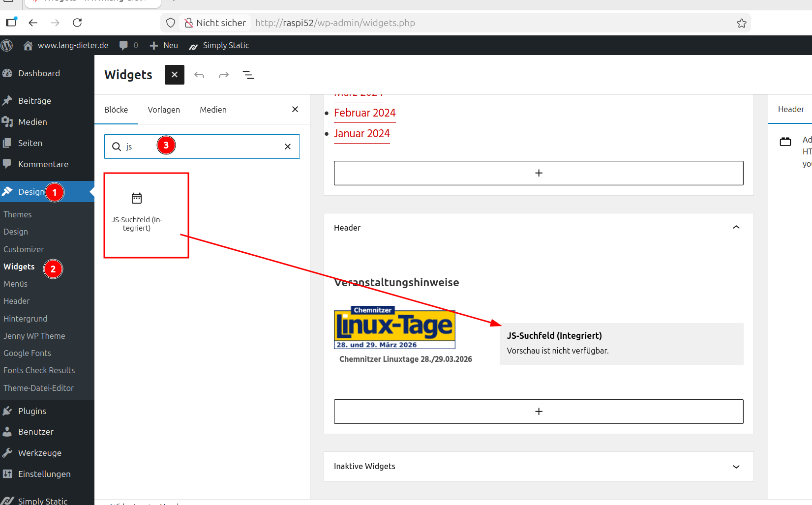The width and height of the screenshot is (812, 505).
Task: Click the block search input field
Action: pos(202,147)
